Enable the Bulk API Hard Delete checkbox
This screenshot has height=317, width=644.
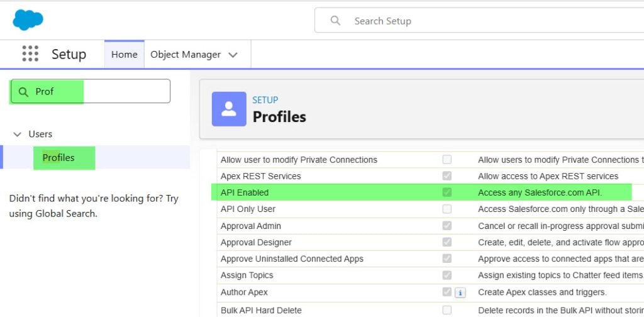tap(447, 309)
